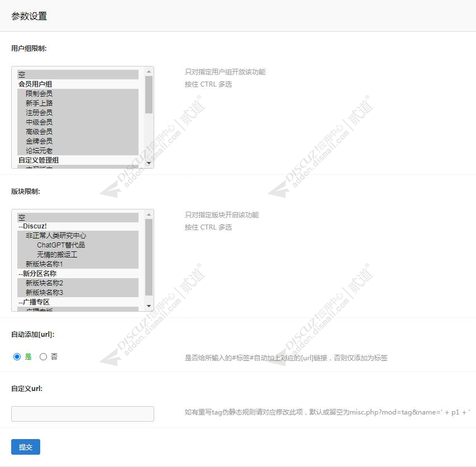Viewport: 476px width, 467px height.
Task: Select 限制会员 in the user group list
Action: pyautogui.click(x=78, y=93)
